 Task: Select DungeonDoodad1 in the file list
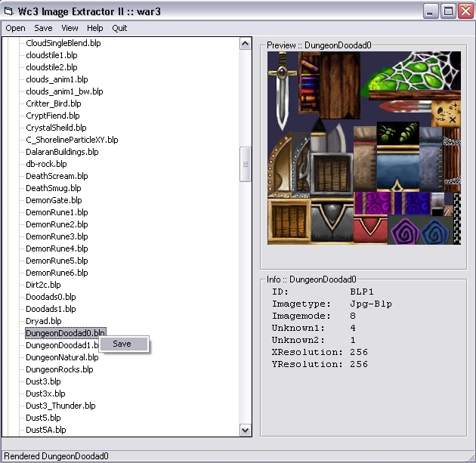[62, 346]
